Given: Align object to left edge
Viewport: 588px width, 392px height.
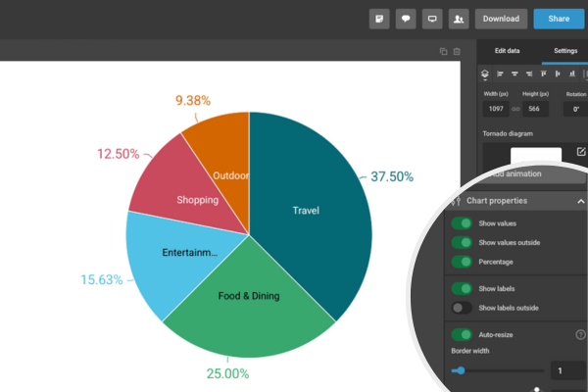Looking at the screenshot, I should click(x=500, y=73).
